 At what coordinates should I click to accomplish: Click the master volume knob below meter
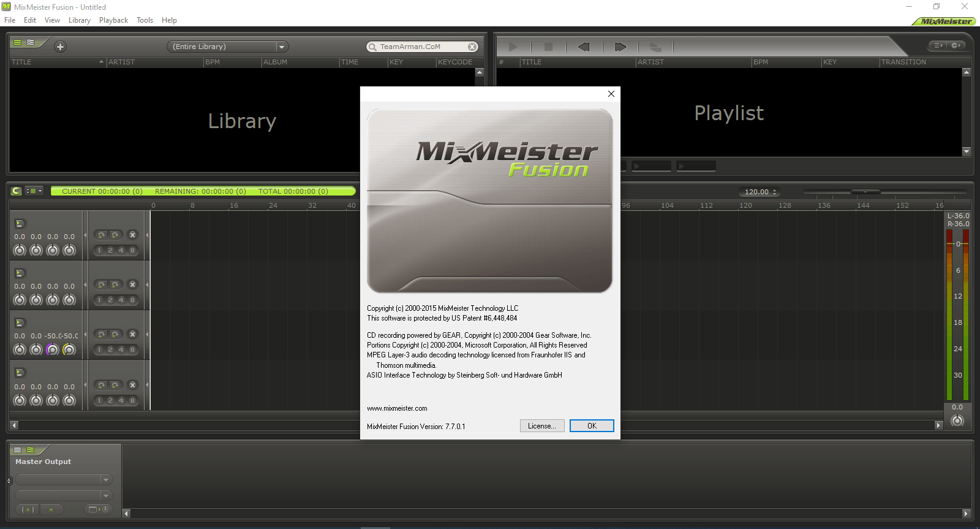[x=957, y=421]
